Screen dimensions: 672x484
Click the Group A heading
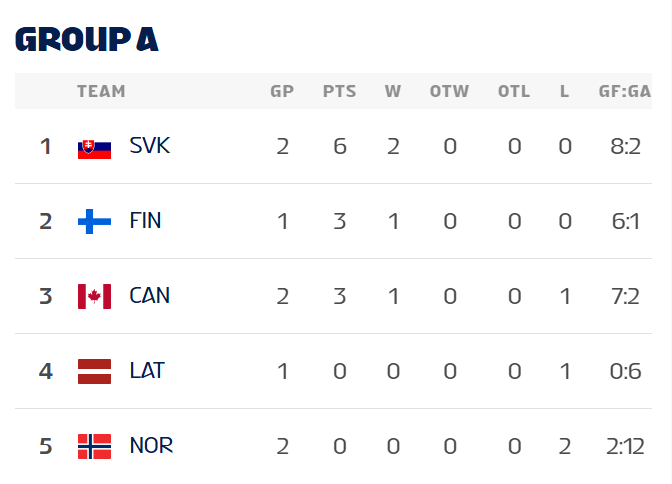[x=87, y=39]
